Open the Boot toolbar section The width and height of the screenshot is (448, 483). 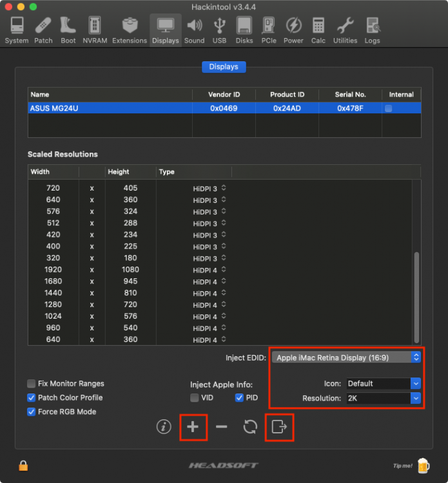click(x=68, y=30)
